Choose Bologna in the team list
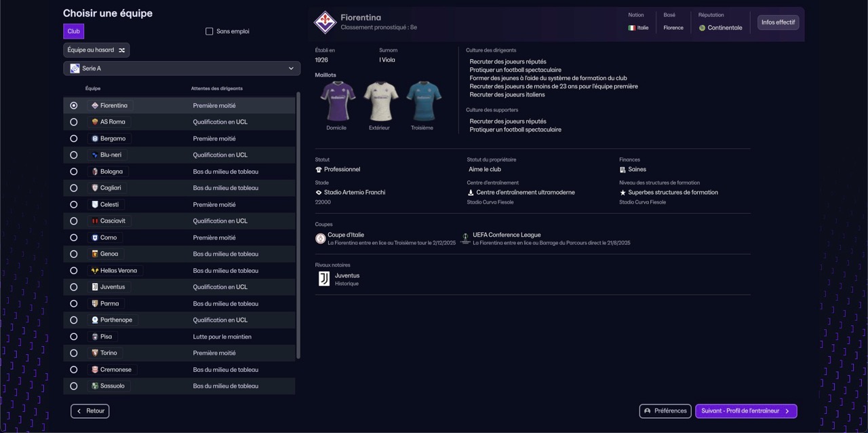The height and width of the screenshot is (433, 868). pos(111,172)
